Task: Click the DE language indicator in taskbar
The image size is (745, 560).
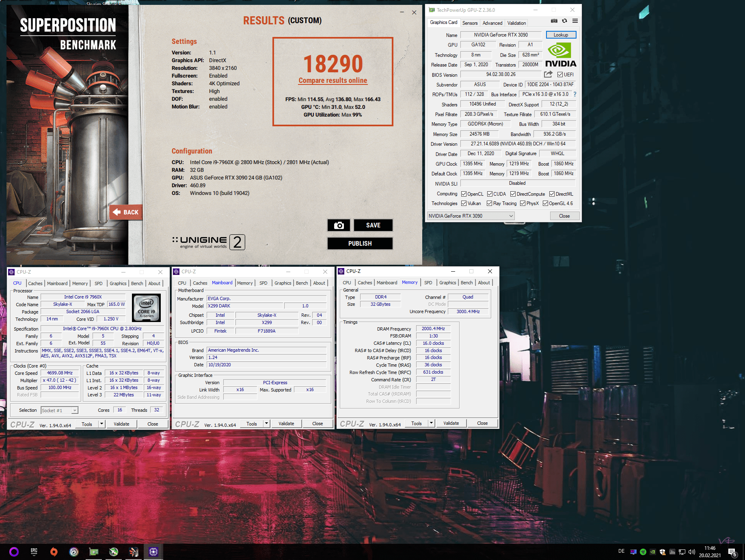Action: tap(621, 551)
